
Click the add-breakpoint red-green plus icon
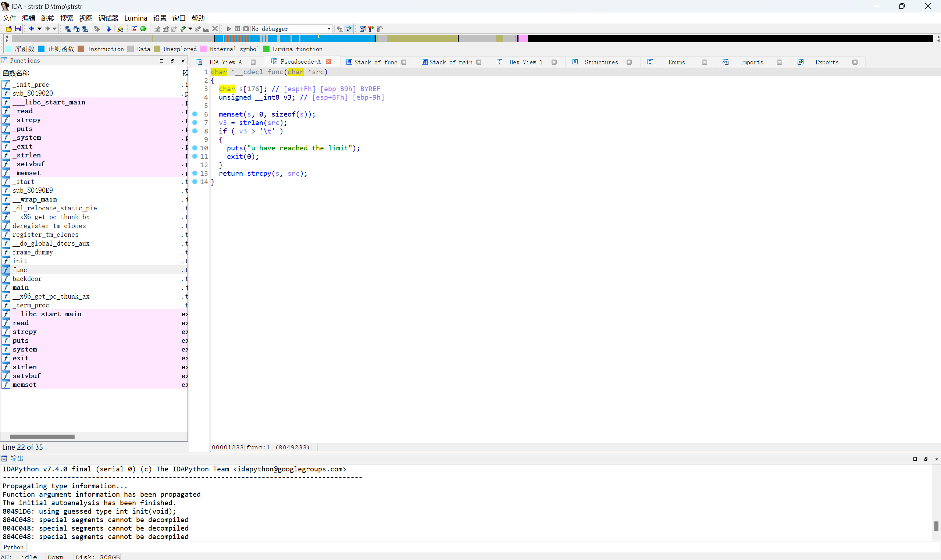point(371,29)
